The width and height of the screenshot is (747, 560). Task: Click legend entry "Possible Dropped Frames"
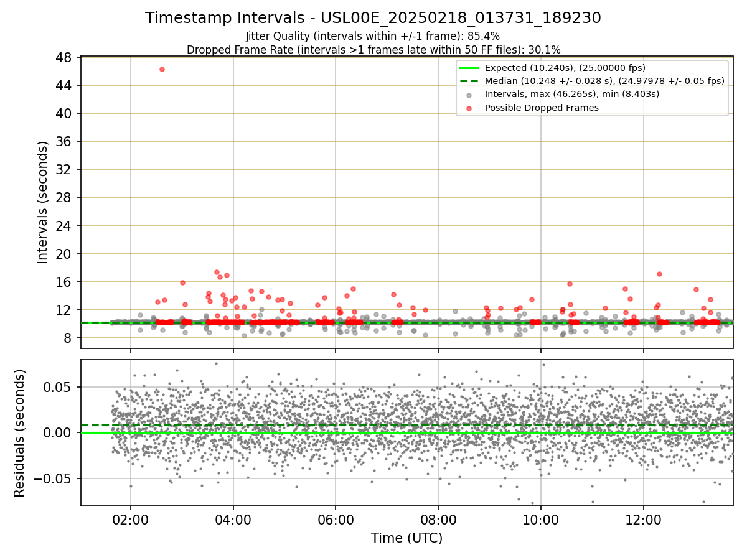coord(542,108)
